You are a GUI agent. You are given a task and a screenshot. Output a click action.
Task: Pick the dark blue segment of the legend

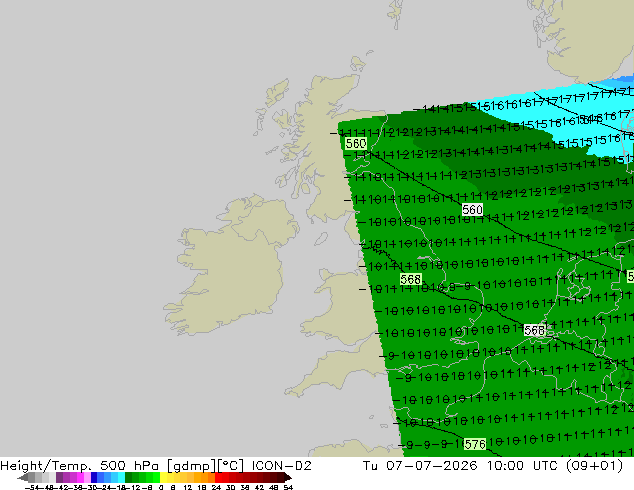coord(94,477)
